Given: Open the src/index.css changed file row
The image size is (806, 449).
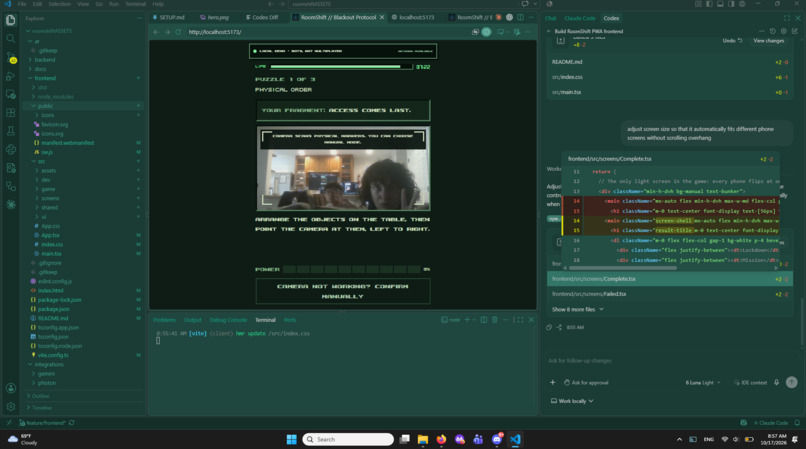Looking at the screenshot, I should [670, 77].
